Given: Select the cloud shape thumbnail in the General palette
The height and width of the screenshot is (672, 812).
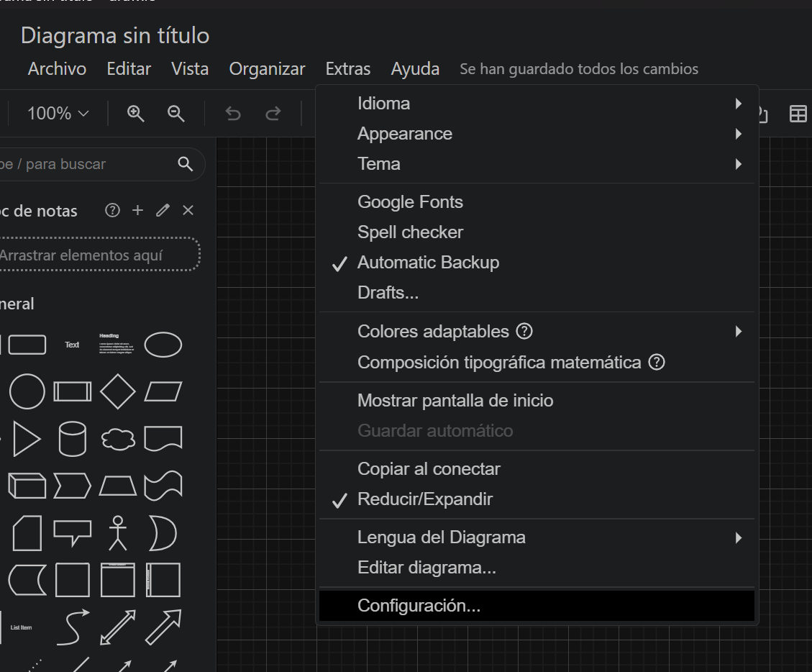Looking at the screenshot, I should (118, 440).
